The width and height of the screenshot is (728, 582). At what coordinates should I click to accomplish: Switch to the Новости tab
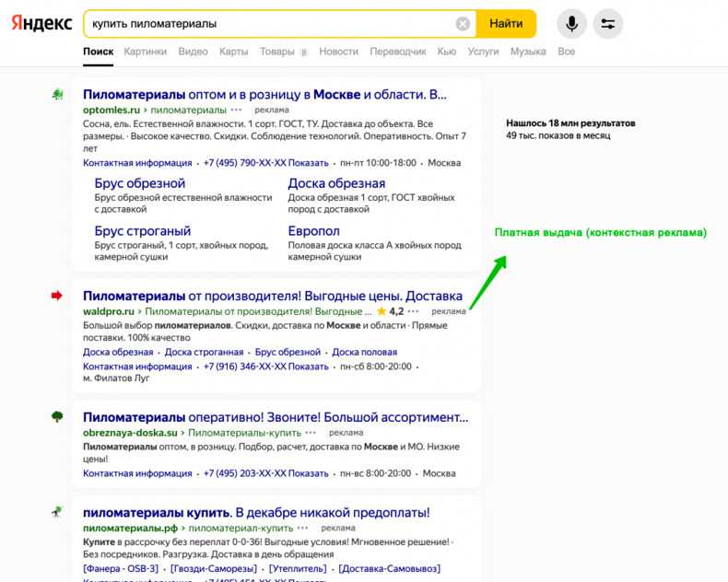[338, 52]
